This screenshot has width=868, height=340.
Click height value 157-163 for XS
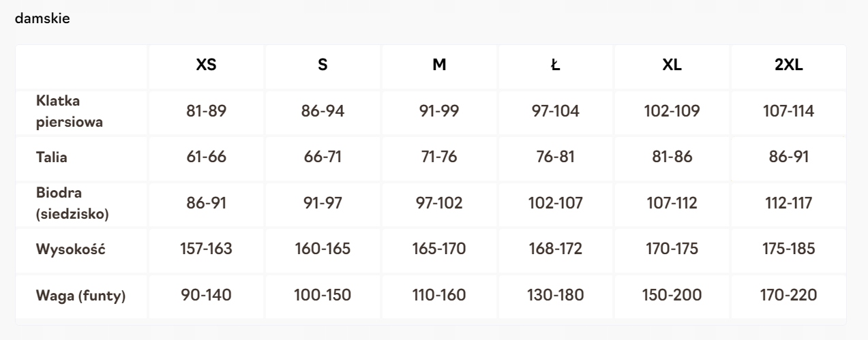207,249
